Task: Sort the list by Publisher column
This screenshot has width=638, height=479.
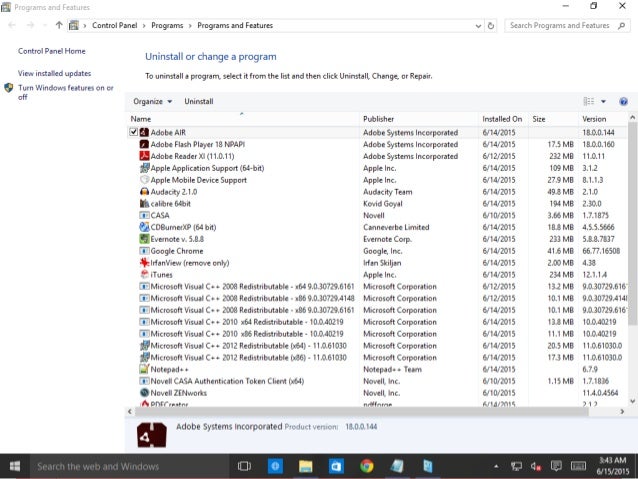Action: point(378,119)
